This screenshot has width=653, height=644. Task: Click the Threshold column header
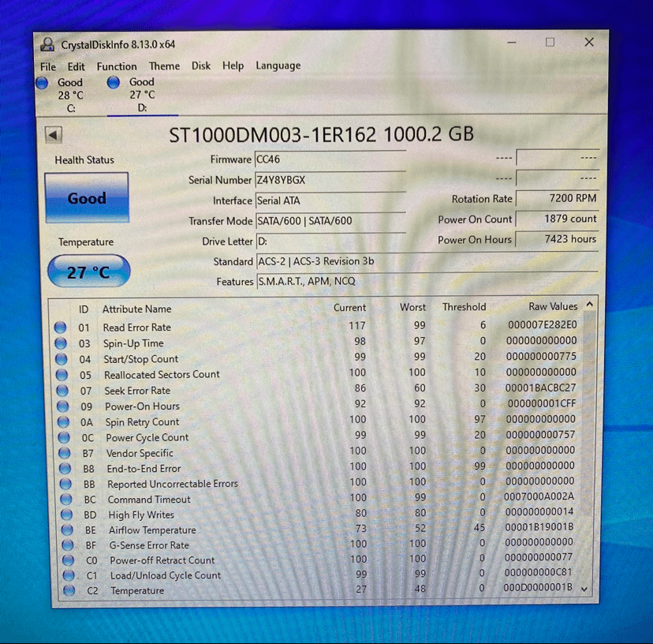(x=464, y=307)
